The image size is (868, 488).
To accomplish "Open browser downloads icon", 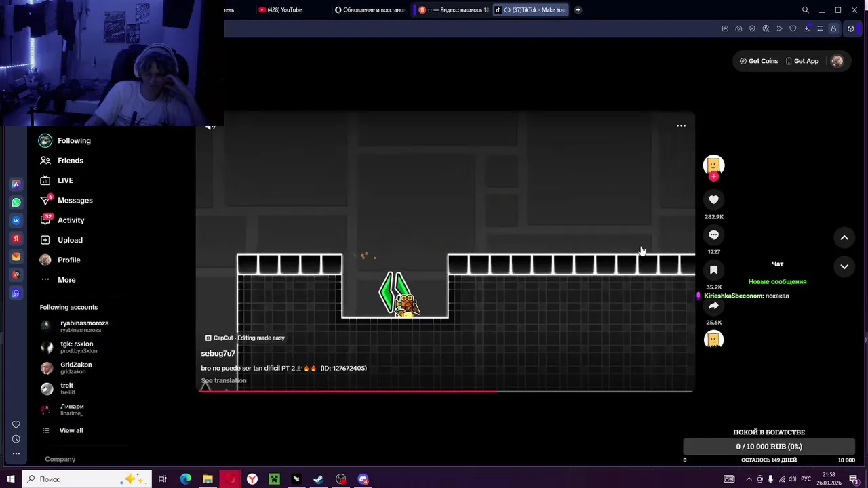I will tap(806, 28).
